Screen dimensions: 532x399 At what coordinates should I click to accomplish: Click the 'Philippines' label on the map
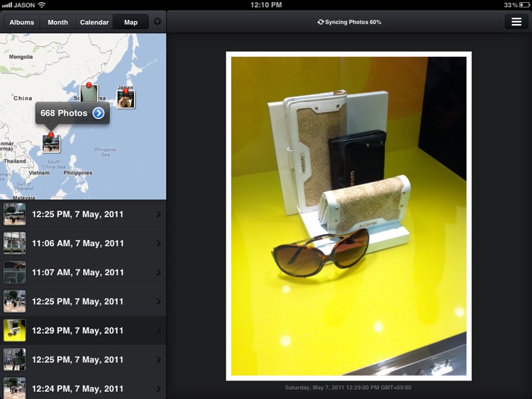[78, 173]
